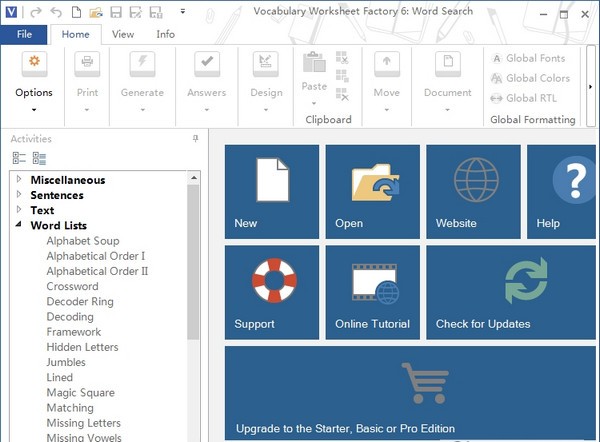
Task: Pin the Activities panel
Action: click(x=195, y=139)
